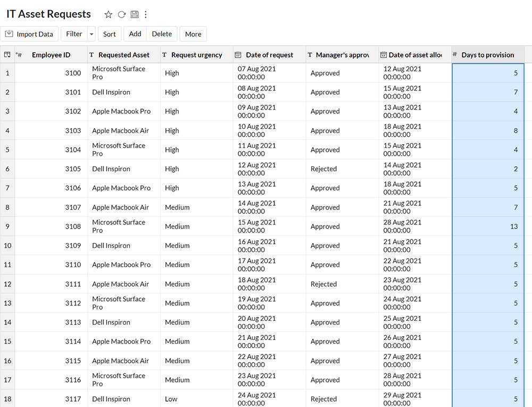Click the Sort button
Screen dimensions: 532x407
click(x=110, y=34)
